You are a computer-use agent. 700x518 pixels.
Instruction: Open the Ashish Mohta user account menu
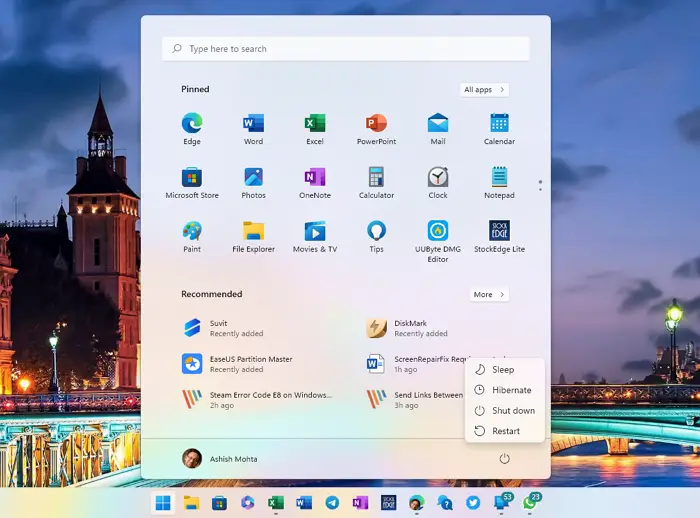point(220,459)
